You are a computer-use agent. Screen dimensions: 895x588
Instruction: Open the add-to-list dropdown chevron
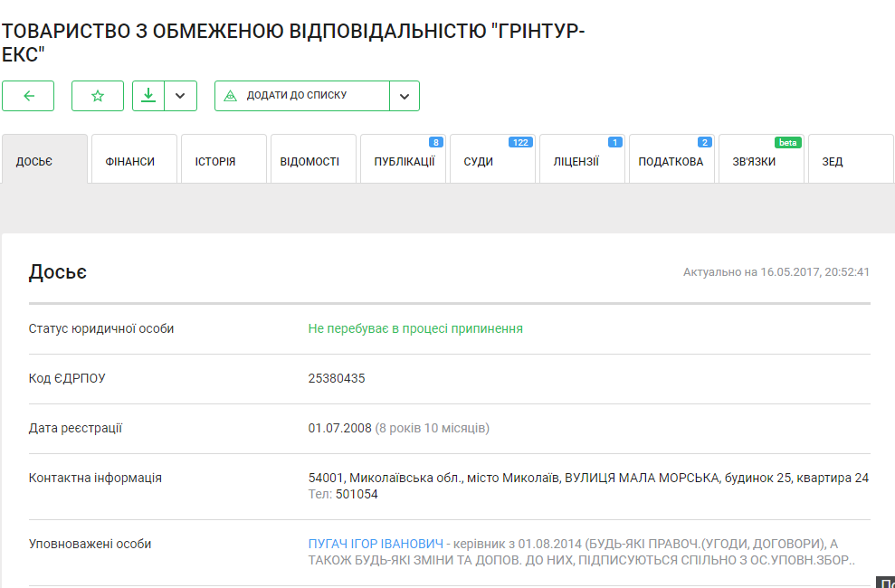click(405, 96)
